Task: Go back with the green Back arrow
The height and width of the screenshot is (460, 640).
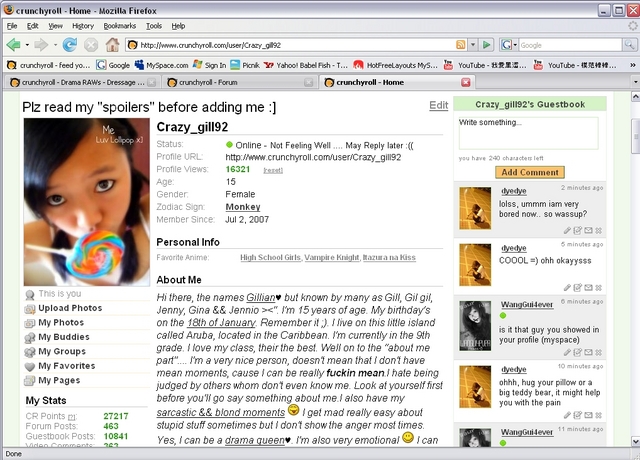Action: point(13,44)
